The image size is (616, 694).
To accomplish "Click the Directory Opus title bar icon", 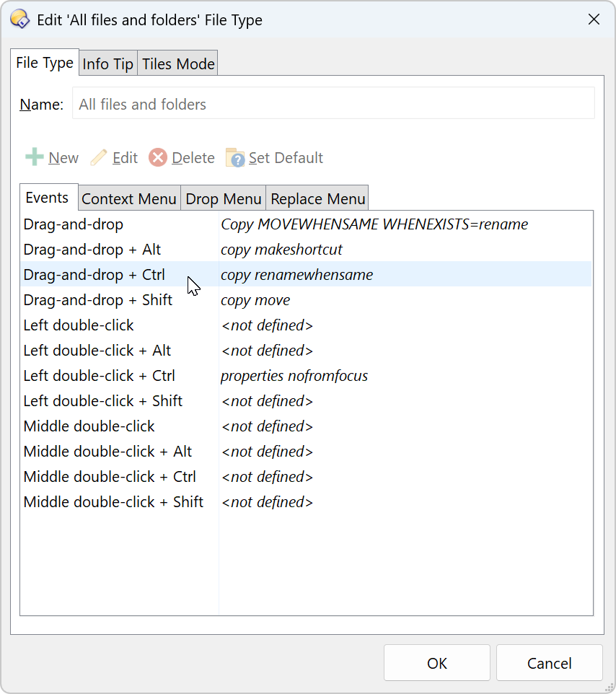I will click(x=20, y=19).
